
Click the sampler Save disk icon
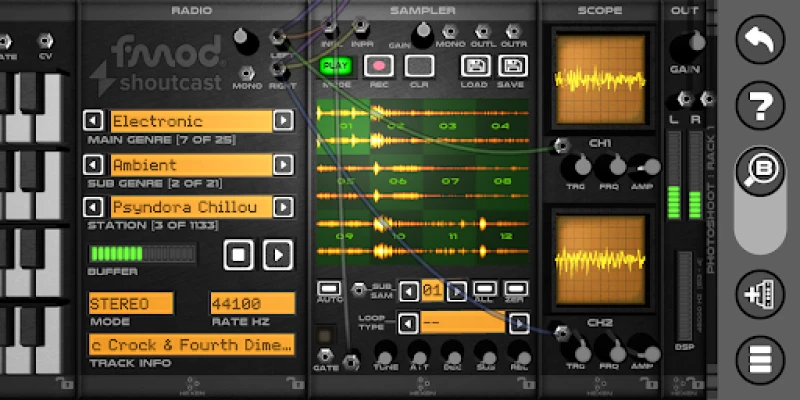511,67
